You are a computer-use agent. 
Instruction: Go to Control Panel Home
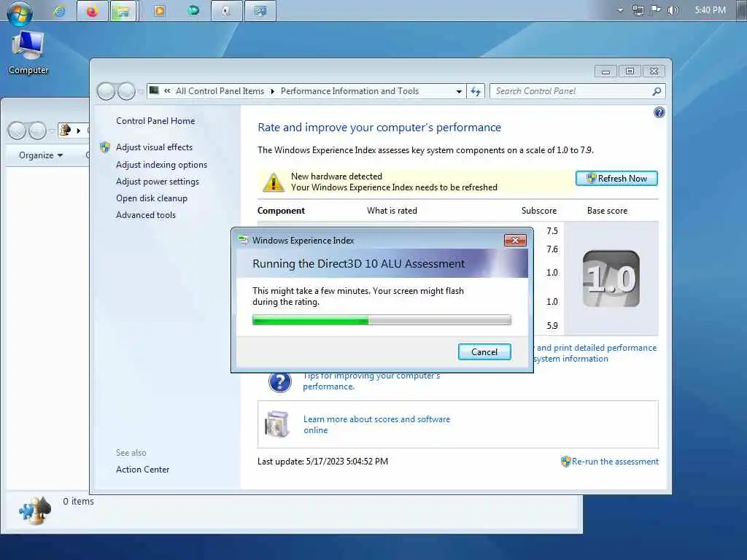pos(155,121)
